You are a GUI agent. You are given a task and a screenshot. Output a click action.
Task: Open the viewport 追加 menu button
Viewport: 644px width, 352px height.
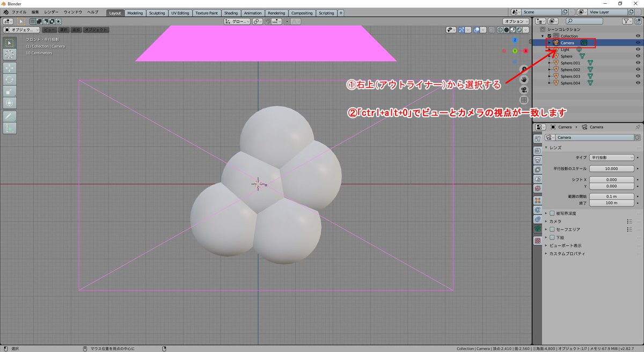pos(75,30)
